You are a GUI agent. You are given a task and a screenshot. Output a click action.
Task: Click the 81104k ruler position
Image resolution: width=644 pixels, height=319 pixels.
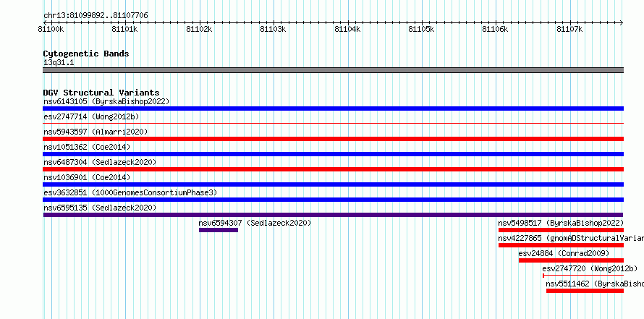click(x=348, y=29)
